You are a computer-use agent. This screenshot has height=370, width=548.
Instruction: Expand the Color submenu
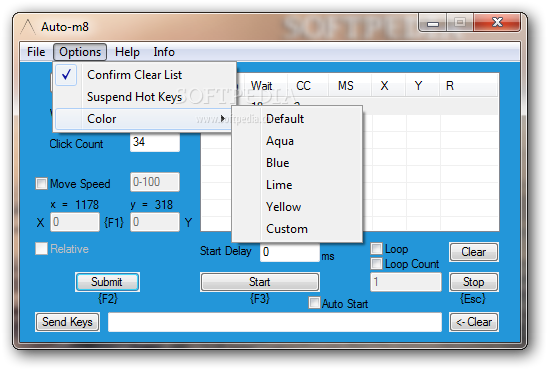point(143,119)
